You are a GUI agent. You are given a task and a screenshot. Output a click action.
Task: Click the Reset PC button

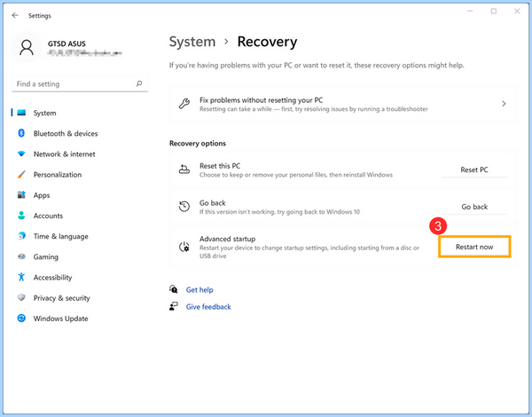tap(474, 169)
